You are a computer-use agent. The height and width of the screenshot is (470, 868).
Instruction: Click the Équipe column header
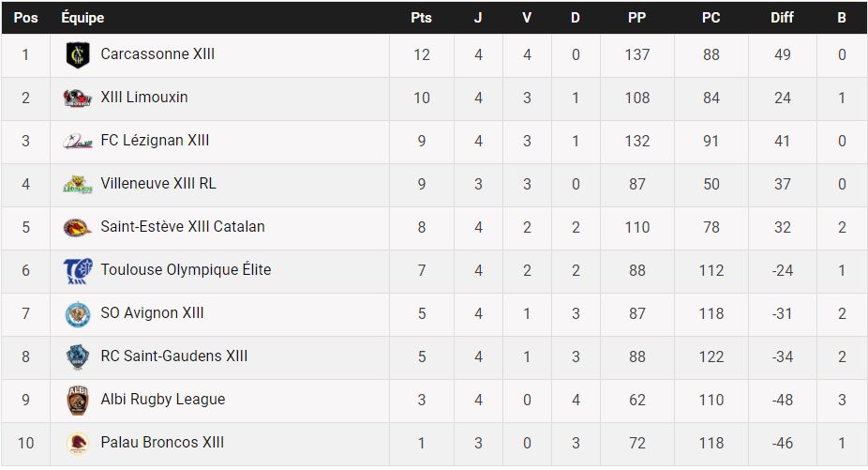[x=82, y=18]
